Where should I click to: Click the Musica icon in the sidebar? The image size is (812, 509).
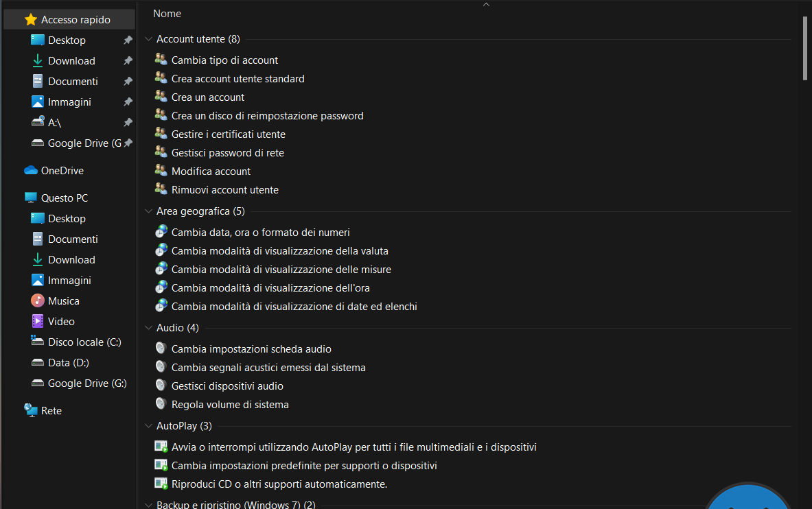pos(38,300)
